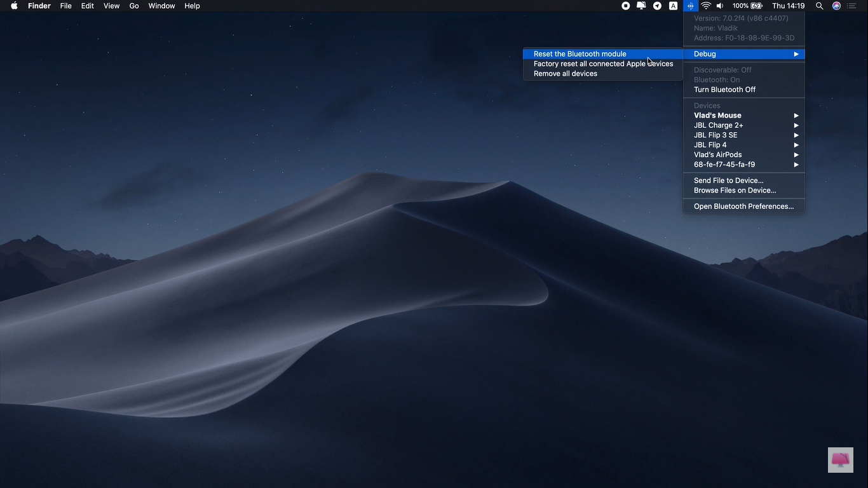Screen dimensions: 868x488
Task: Click Browse Files on Device…
Action: tap(744, 191)
